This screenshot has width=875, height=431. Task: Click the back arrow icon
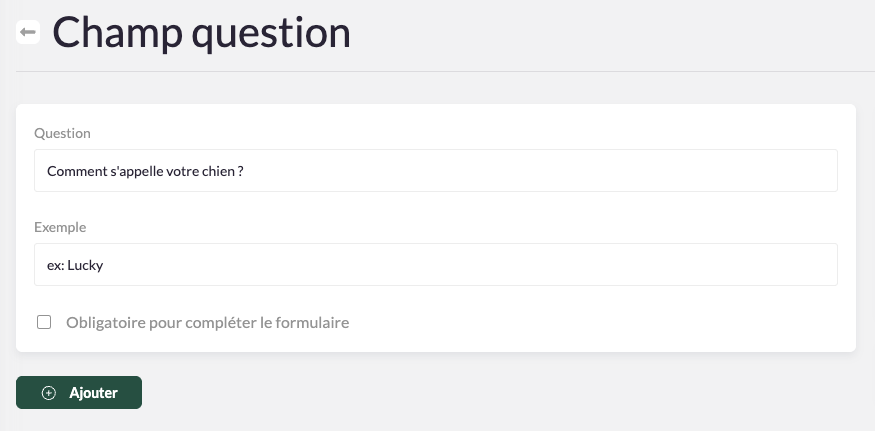tap(28, 33)
